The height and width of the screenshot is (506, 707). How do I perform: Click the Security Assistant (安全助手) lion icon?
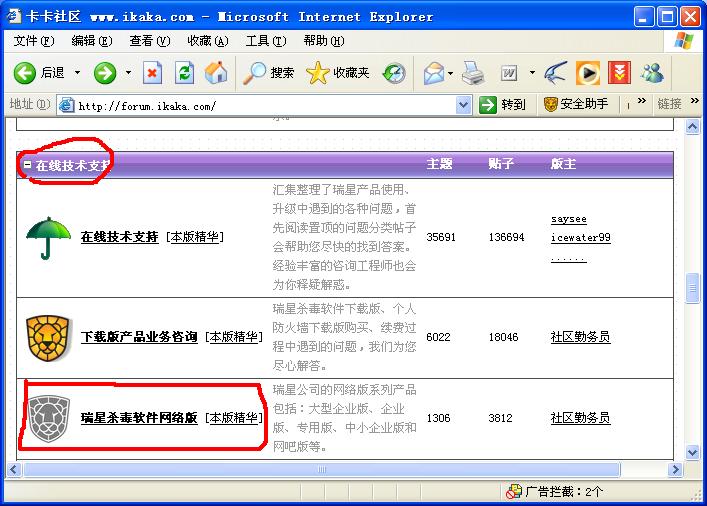[551, 105]
